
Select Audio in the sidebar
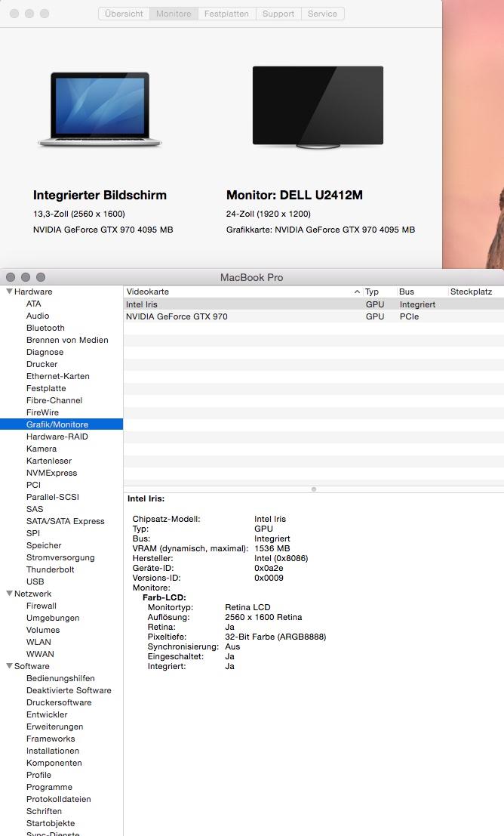click(38, 316)
